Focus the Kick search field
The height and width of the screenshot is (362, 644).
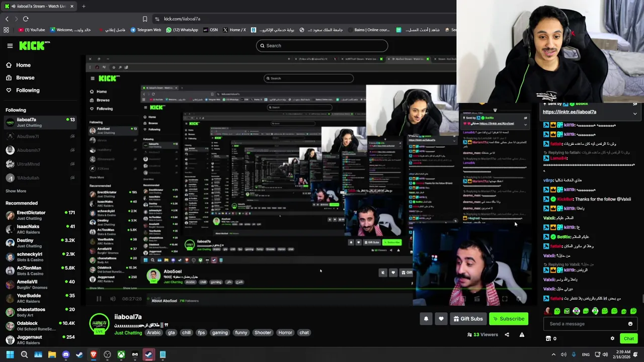click(322, 46)
